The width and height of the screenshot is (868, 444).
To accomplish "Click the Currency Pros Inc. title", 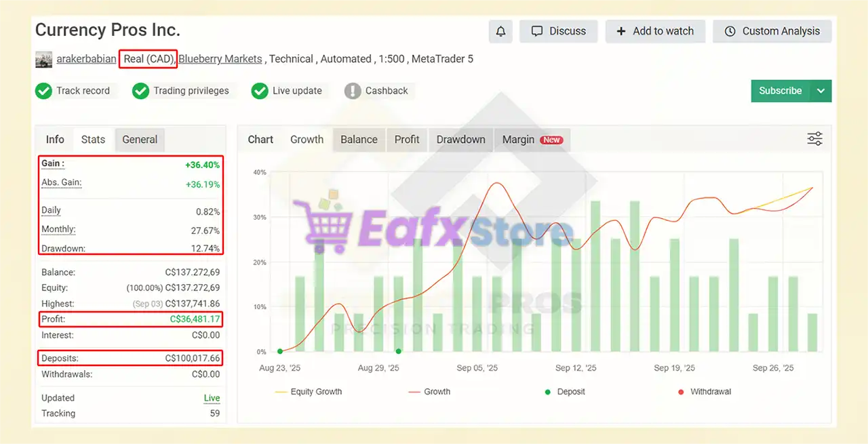I will click(108, 31).
